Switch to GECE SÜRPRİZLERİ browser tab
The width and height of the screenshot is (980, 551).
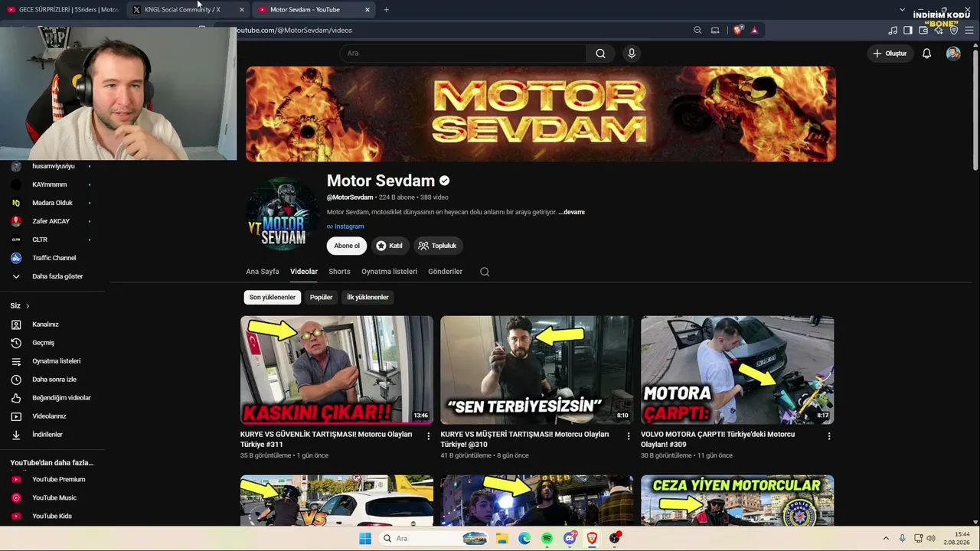(63, 10)
